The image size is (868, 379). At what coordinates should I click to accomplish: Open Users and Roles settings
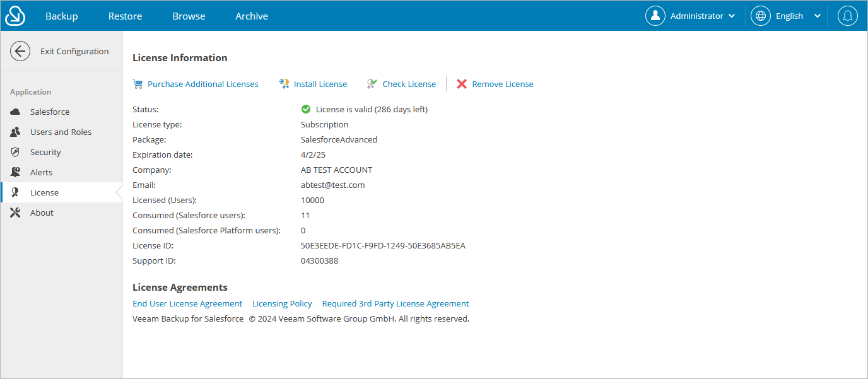61,132
